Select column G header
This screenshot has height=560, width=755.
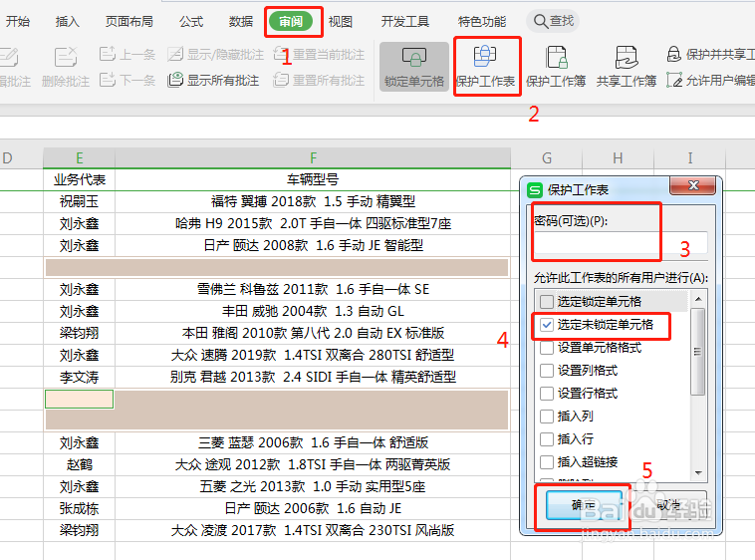[x=547, y=158]
